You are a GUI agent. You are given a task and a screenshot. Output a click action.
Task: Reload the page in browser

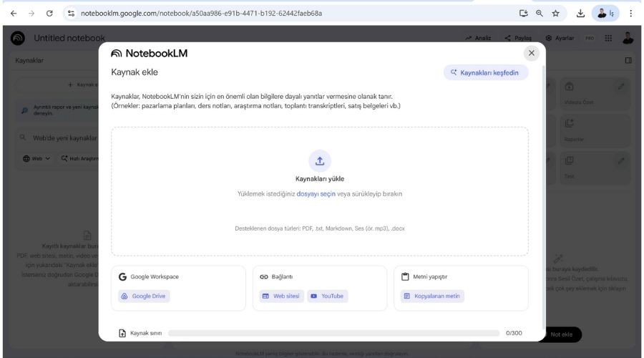(49, 13)
